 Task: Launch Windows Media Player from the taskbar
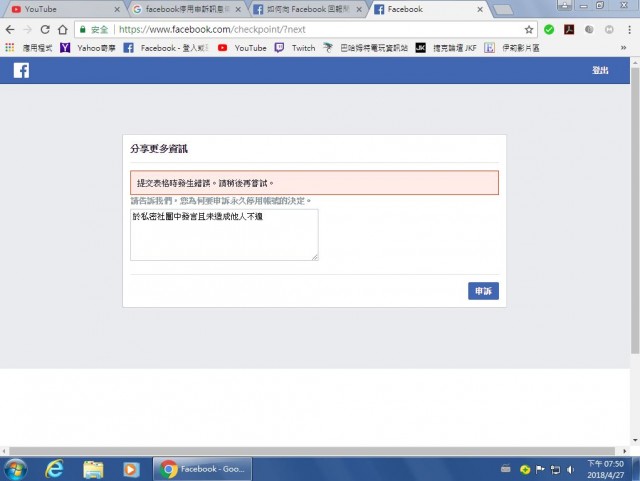coord(130,468)
